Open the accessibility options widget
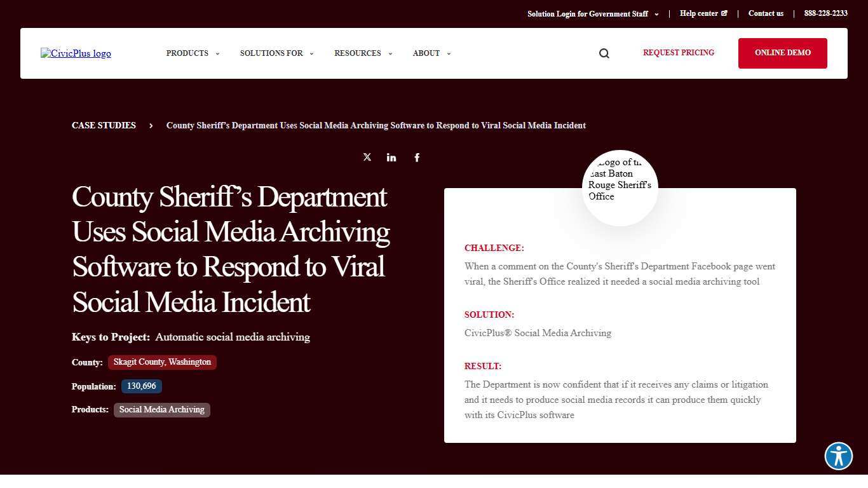This screenshot has width=868, height=488. pyautogui.click(x=838, y=456)
